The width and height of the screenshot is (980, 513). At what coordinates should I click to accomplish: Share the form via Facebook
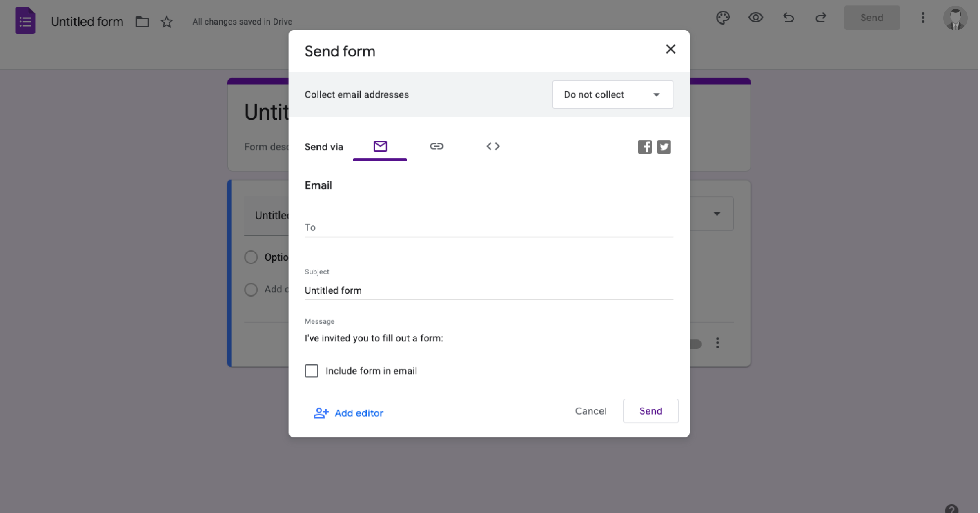(x=644, y=147)
